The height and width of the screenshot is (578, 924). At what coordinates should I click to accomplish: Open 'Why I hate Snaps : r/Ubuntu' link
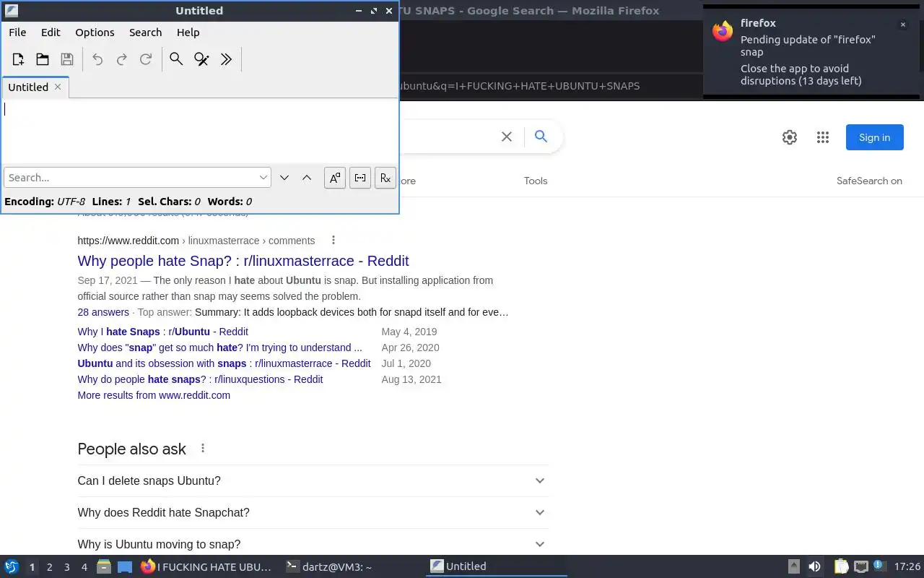[162, 332]
